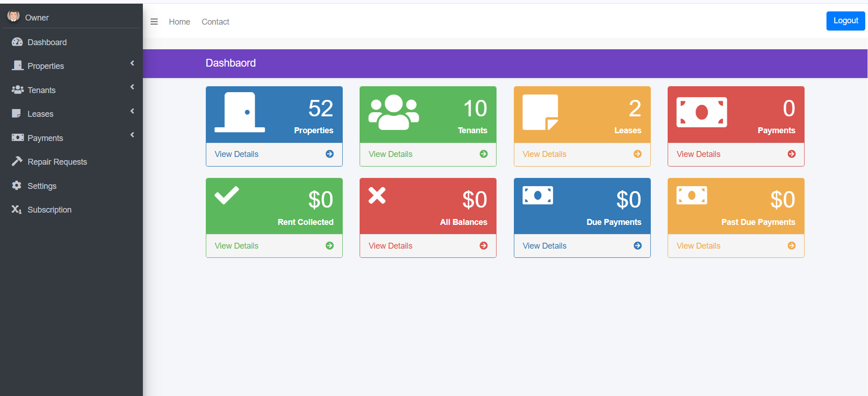
Task: Click the Owner avatar picture
Action: [13, 16]
